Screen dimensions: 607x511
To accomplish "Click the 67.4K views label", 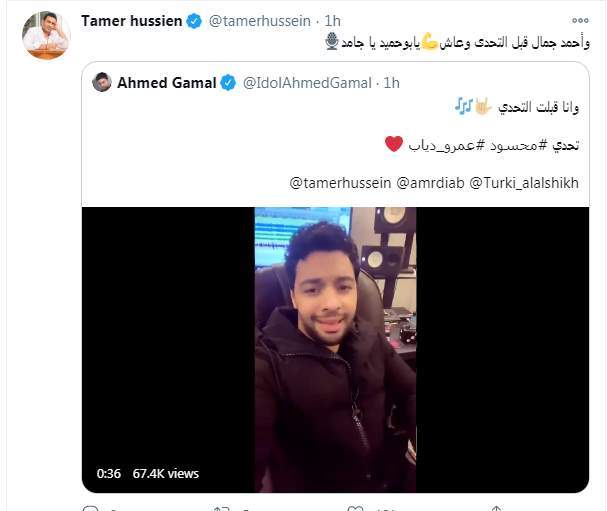I will (166, 473).
